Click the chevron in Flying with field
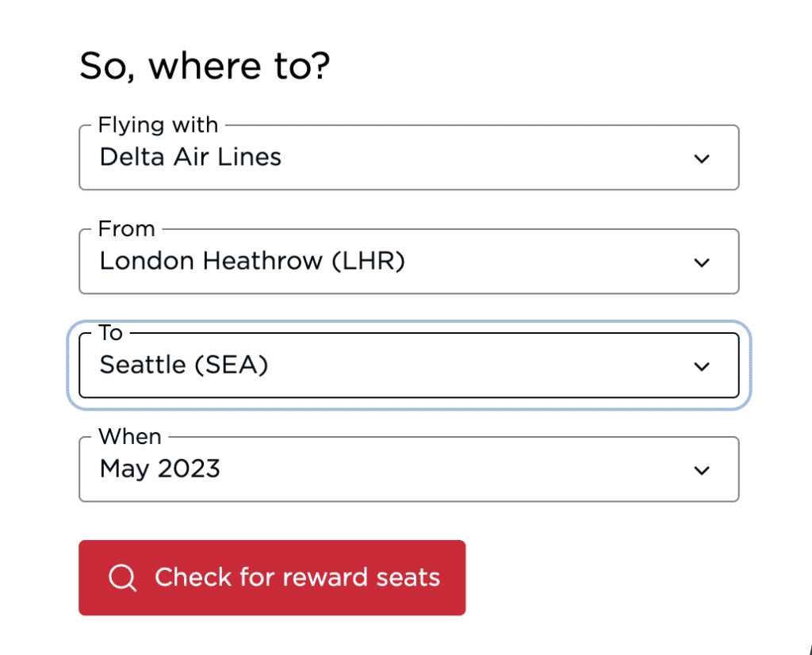The height and width of the screenshot is (655, 812). [x=702, y=159]
